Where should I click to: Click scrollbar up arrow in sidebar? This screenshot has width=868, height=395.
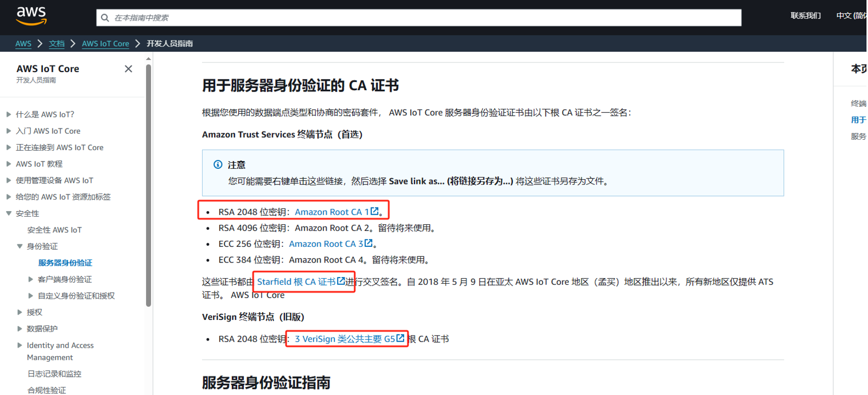[149, 59]
